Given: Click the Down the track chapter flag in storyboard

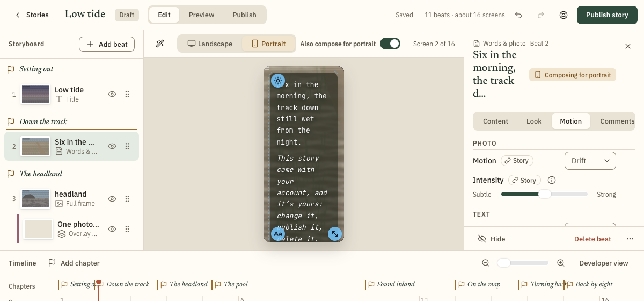Looking at the screenshot, I should click(11, 122).
